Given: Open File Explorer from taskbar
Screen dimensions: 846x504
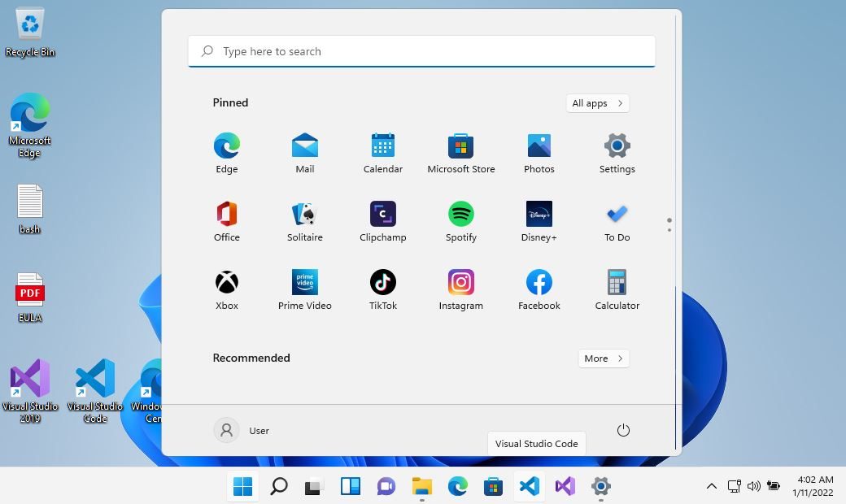Looking at the screenshot, I should click(x=422, y=486).
